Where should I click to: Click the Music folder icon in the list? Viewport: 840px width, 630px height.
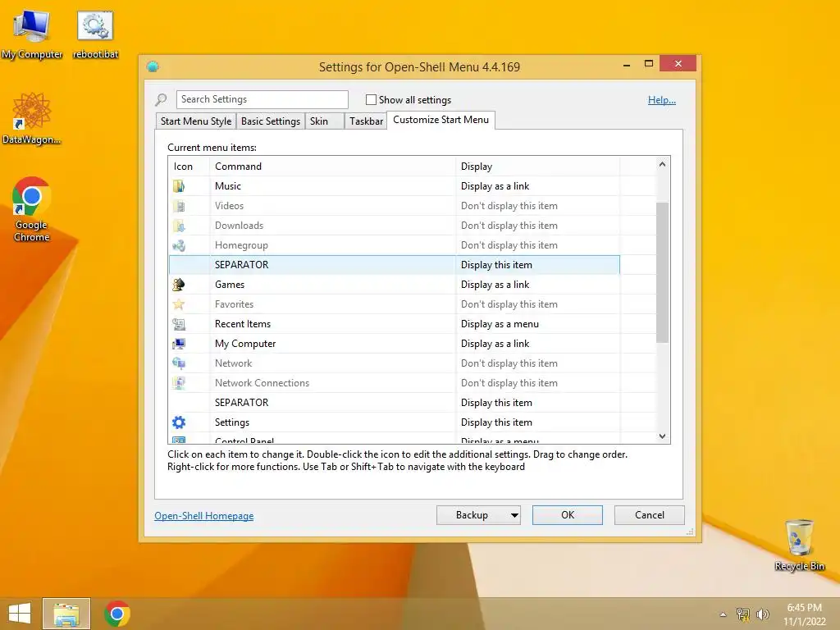pos(179,186)
